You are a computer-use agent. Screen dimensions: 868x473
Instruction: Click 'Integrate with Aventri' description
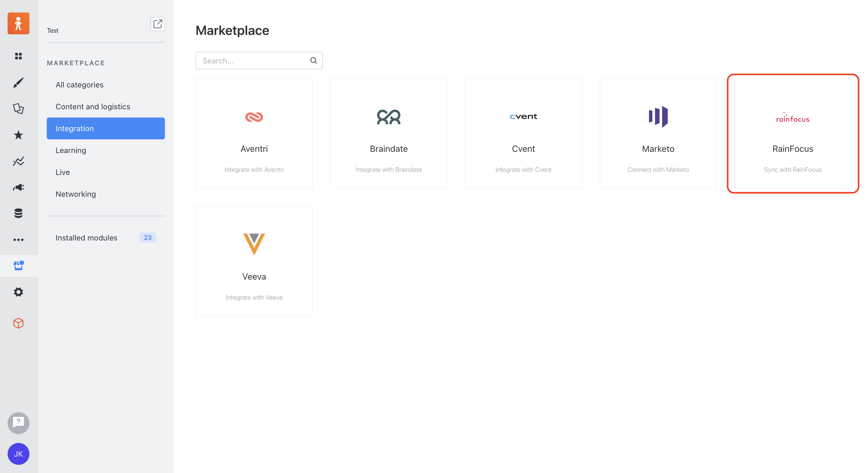tap(254, 169)
